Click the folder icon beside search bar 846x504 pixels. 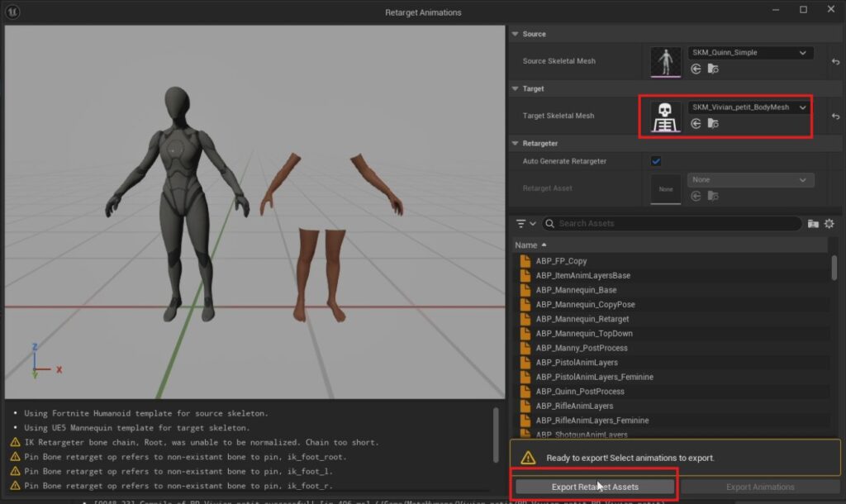pyautogui.click(x=813, y=223)
